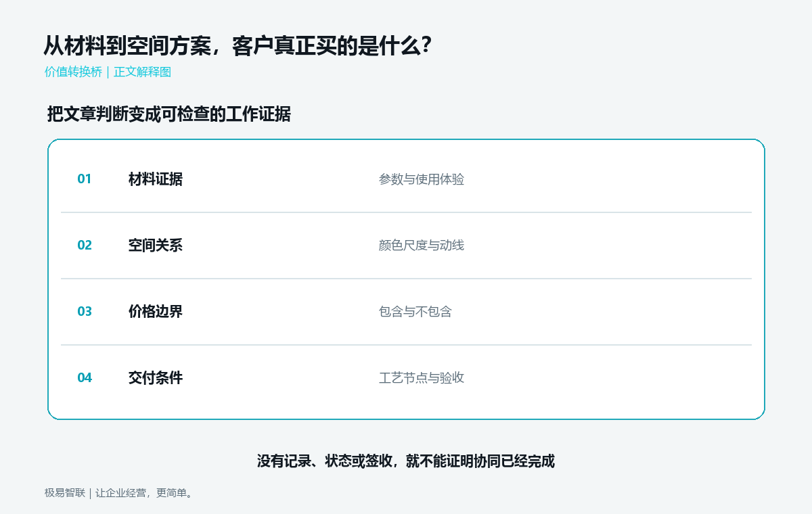Select the description 颜色尺度与动线
This screenshot has width=812, height=514.
click(x=422, y=246)
